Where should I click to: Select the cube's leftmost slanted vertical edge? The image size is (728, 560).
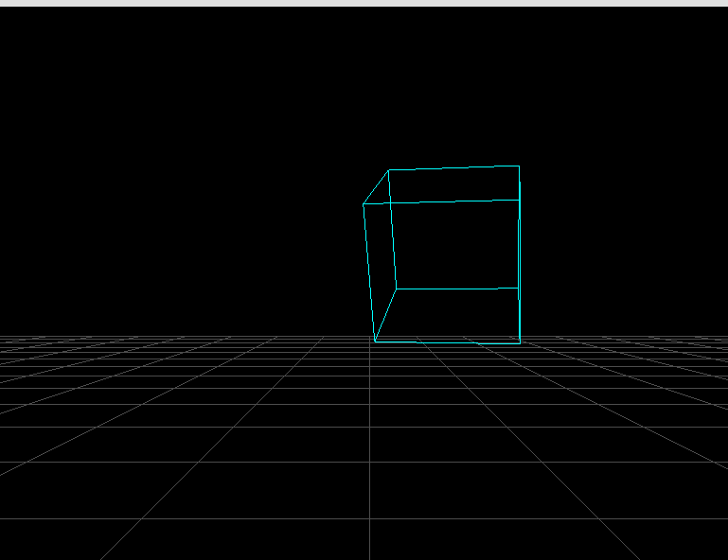(x=369, y=272)
